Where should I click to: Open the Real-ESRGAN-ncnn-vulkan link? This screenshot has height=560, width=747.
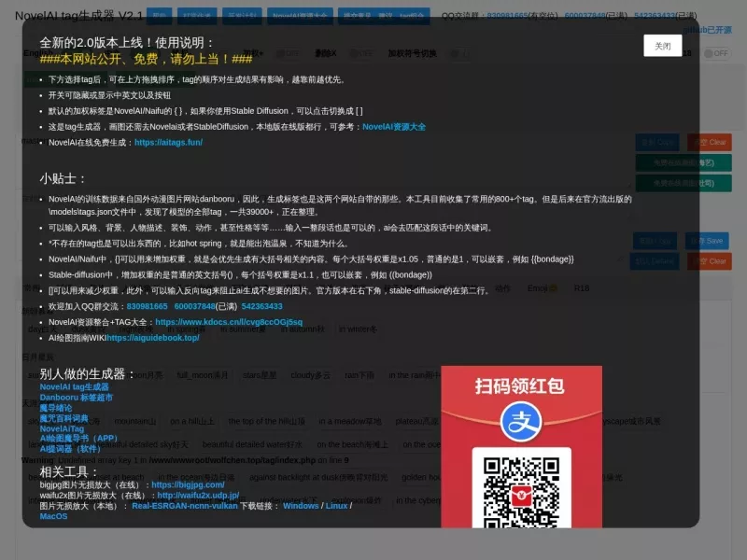(184, 506)
